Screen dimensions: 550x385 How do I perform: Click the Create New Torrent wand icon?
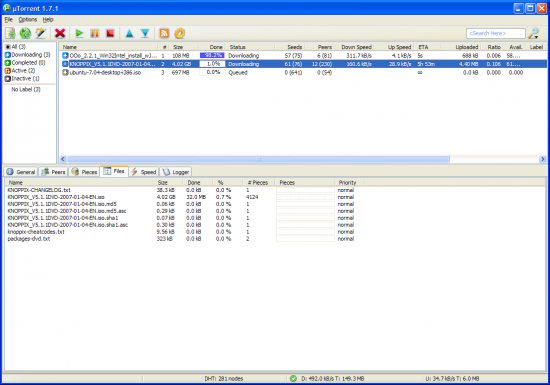(41, 33)
